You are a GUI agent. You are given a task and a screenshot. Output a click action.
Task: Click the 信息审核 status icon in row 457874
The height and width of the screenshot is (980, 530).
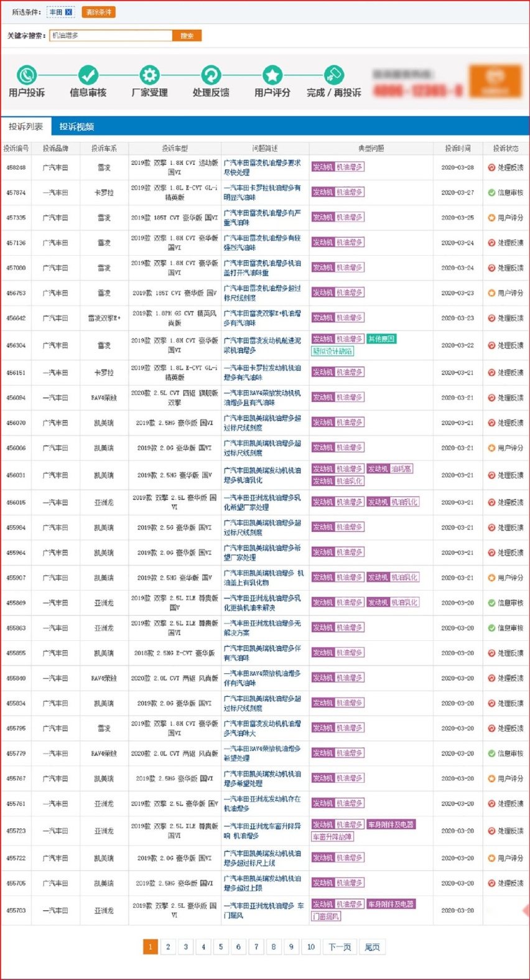click(x=491, y=192)
